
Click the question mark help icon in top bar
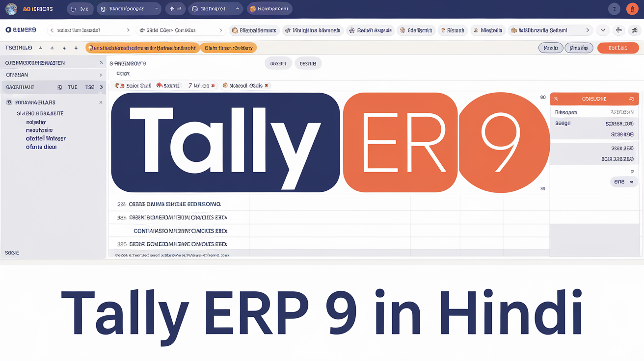(x=614, y=8)
